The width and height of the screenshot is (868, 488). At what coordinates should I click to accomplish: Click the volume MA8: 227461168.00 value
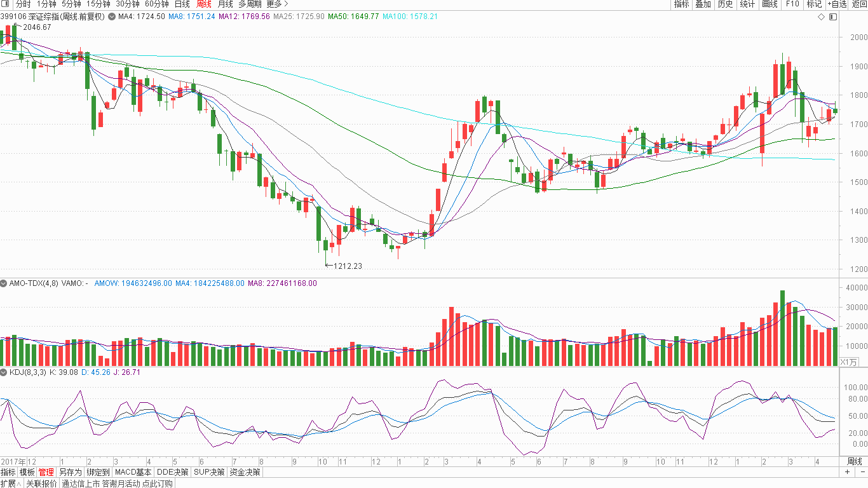click(282, 283)
